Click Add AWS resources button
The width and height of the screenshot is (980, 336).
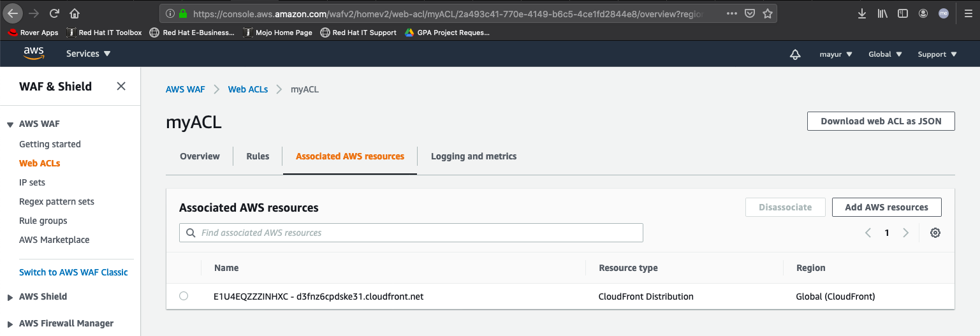click(886, 207)
